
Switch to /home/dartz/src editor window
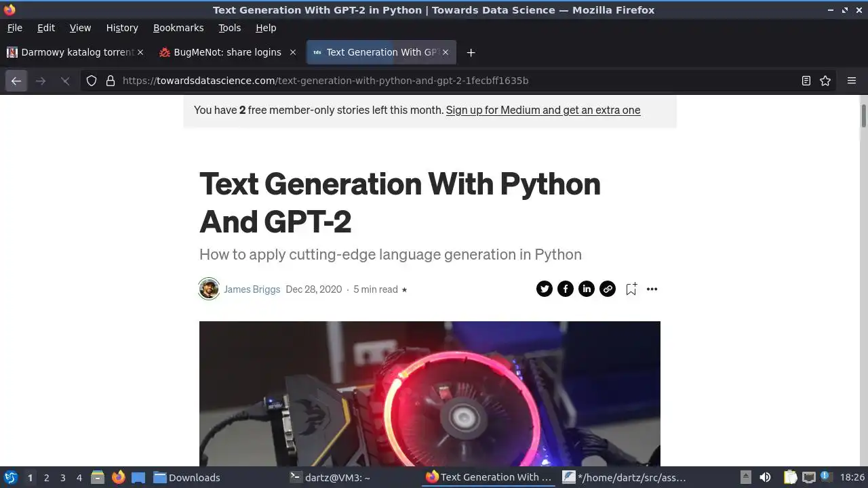click(x=625, y=477)
